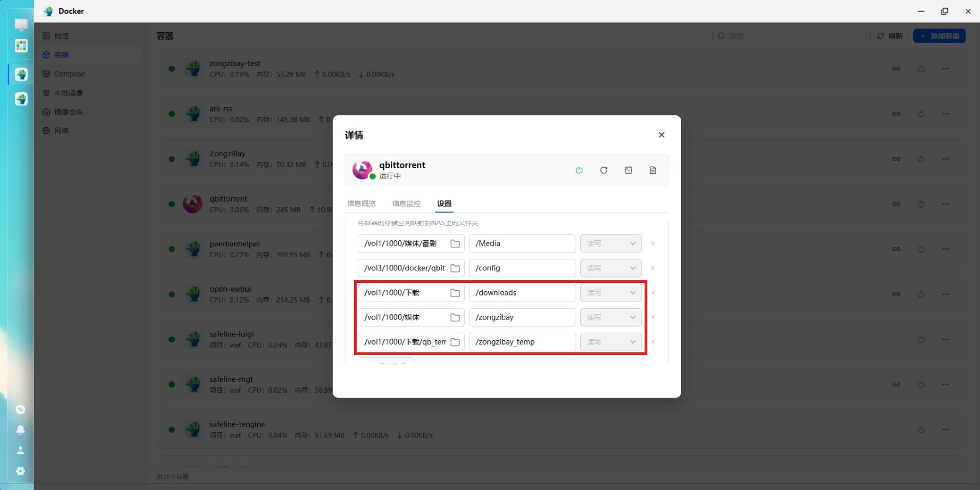Toggle power for ZongziBay container

[921, 159]
